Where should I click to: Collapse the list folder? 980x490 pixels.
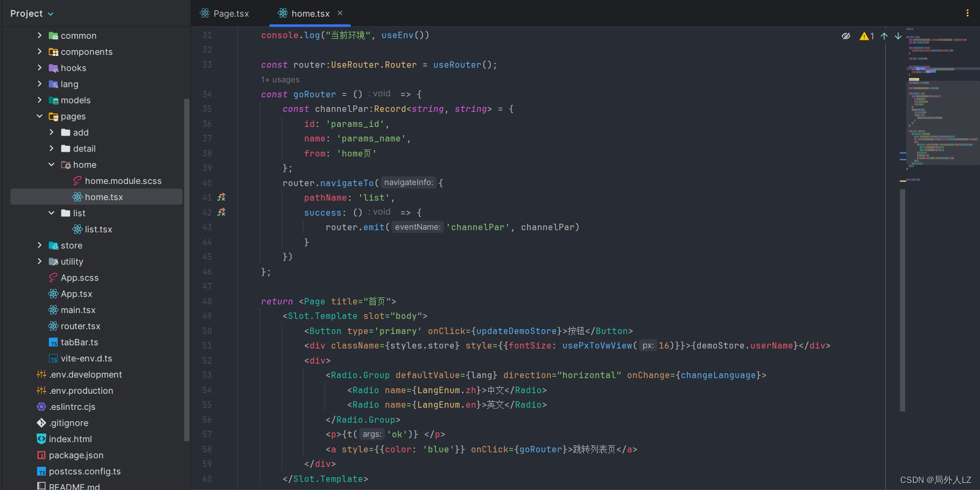[x=52, y=213]
